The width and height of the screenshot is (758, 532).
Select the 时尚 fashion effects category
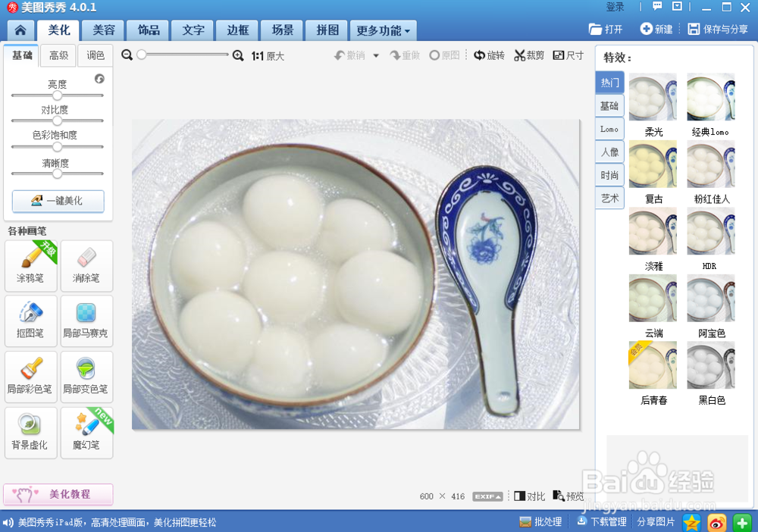click(x=609, y=175)
